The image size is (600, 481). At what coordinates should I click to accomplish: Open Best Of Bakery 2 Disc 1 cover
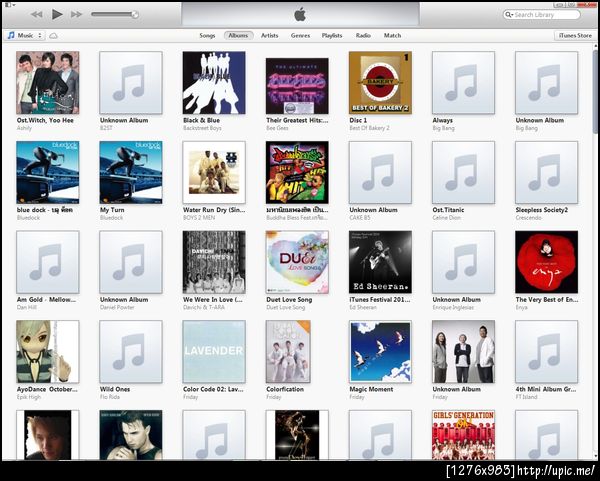(x=380, y=83)
